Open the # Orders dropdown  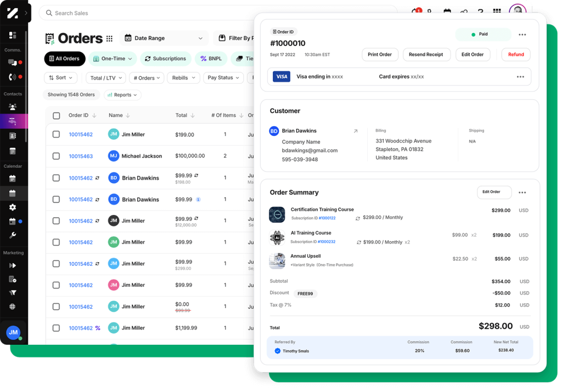[x=147, y=78]
